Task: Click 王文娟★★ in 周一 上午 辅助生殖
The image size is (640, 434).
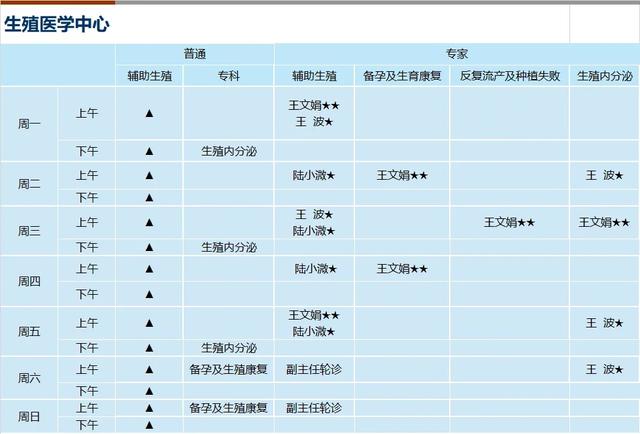Action: [x=314, y=105]
